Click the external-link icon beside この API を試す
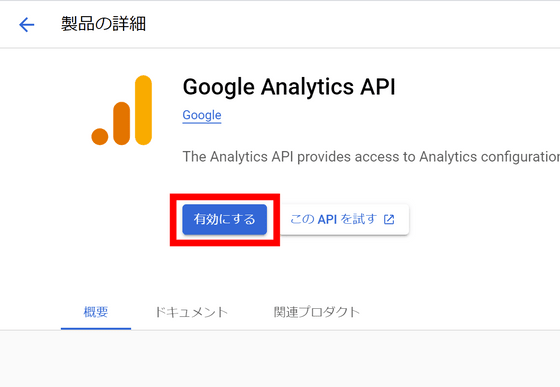 tap(389, 219)
